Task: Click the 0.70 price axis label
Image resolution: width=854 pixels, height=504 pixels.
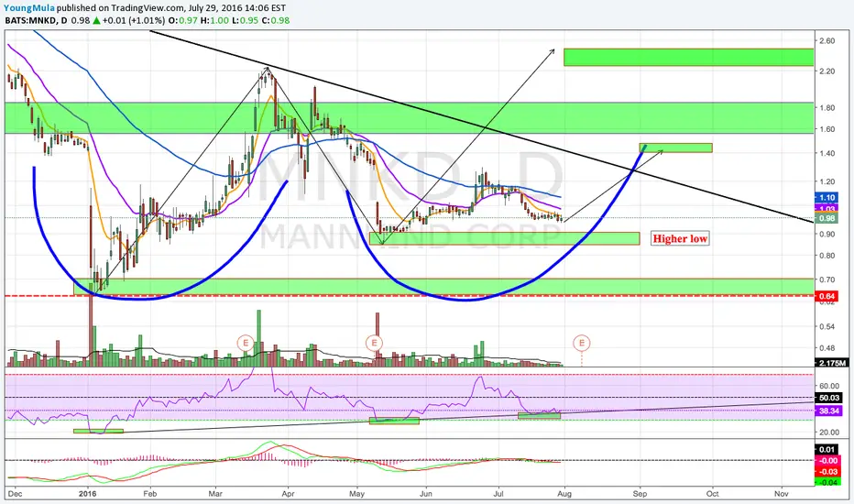Action: 827,279
